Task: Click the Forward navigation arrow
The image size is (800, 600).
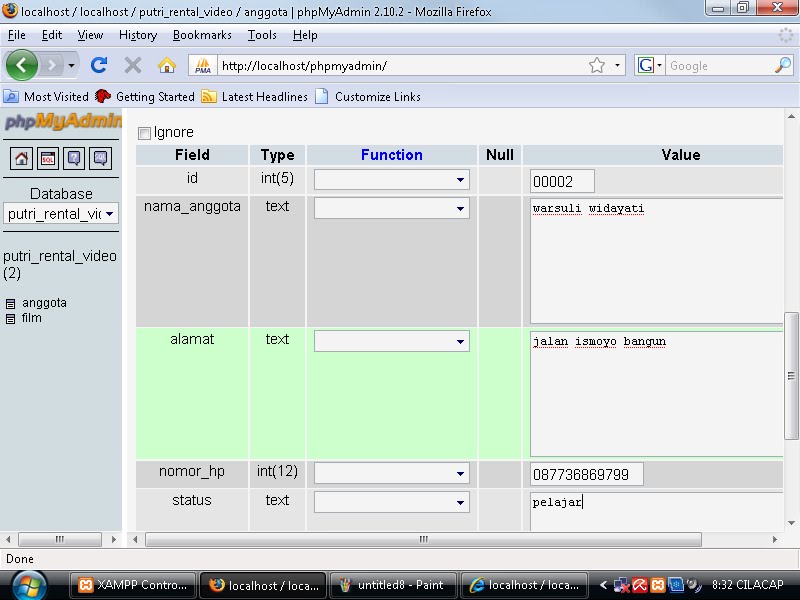Action: (x=51, y=65)
